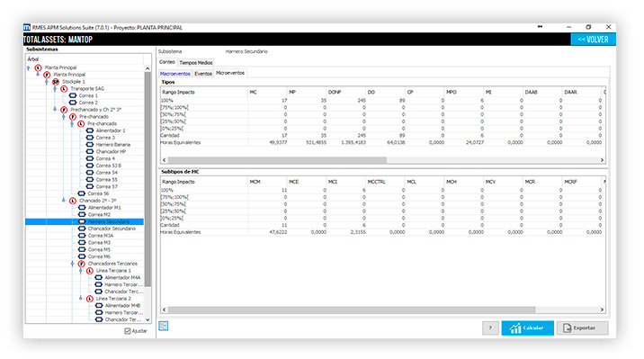The height and width of the screenshot is (359, 644).
Task: Click the MCM column header in Subtipos
Action: click(x=267, y=182)
